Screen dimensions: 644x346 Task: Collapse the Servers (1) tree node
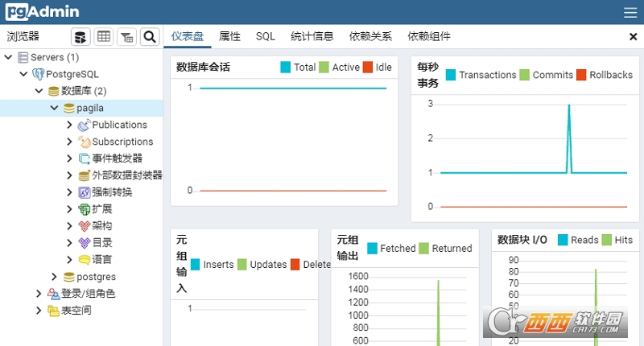click(8, 57)
